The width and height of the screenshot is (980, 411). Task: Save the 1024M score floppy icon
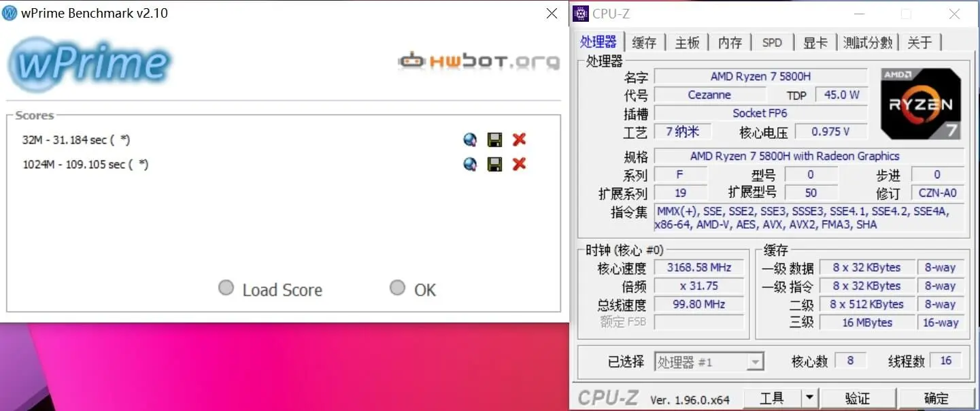click(494, 164)
